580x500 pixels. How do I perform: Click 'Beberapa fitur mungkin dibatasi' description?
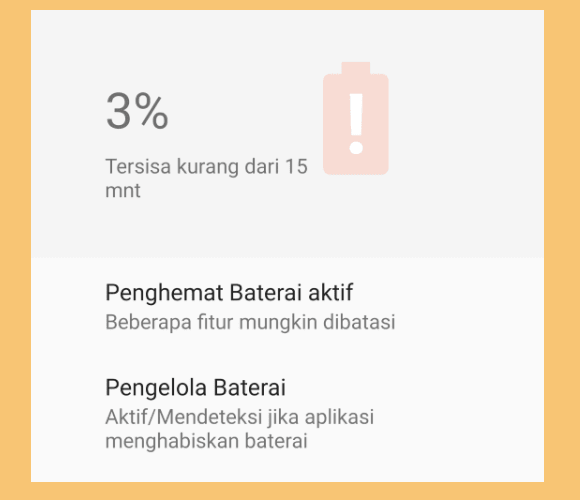250,322
